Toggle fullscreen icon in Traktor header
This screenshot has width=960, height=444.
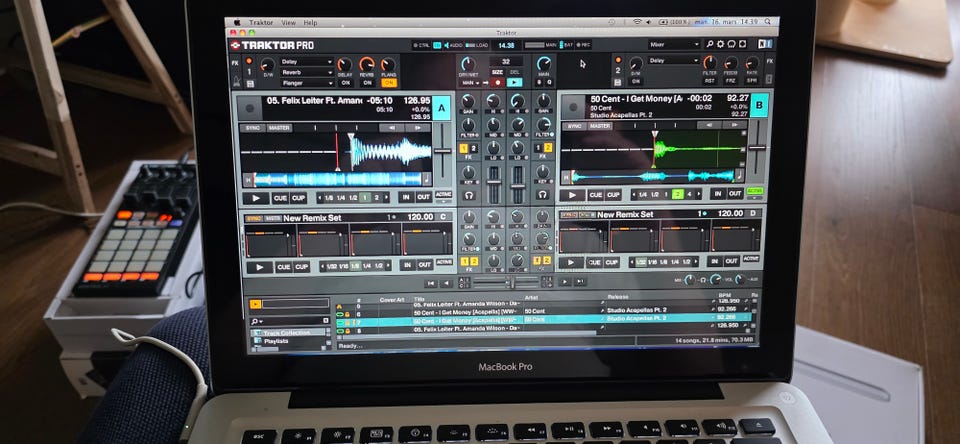point(742,44)
